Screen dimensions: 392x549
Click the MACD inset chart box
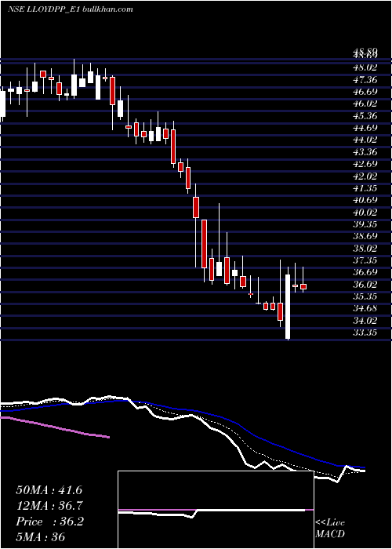tap(216, 510)
